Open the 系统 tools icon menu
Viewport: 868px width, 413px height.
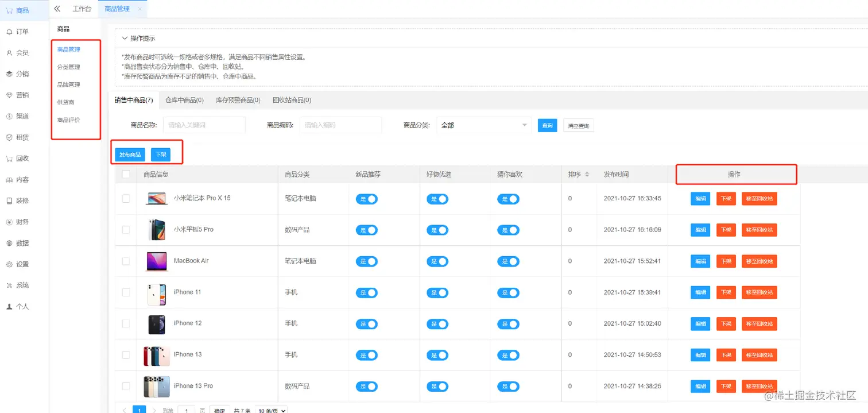point(9,285)
